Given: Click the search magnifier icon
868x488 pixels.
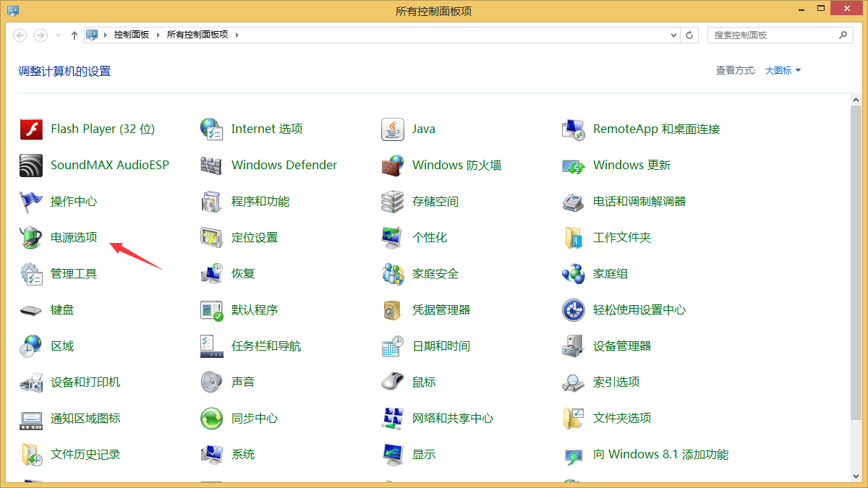Looking at the screenshot, I should click(x=844, y=35).
